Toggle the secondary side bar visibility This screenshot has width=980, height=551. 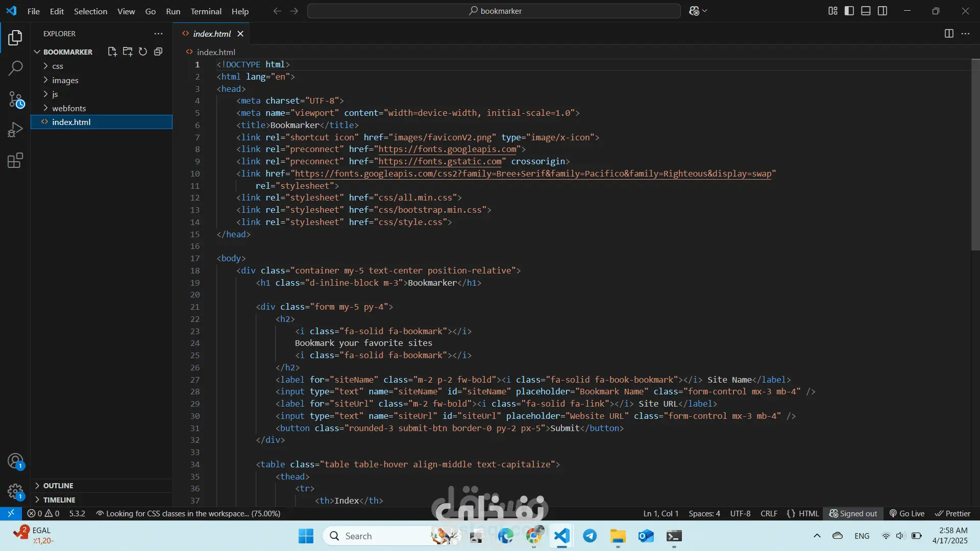pos(883,11)
